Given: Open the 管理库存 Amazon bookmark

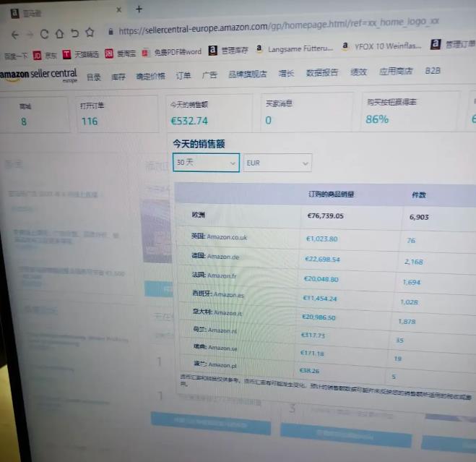Looking at the screenshot, I should coord(228,50).
